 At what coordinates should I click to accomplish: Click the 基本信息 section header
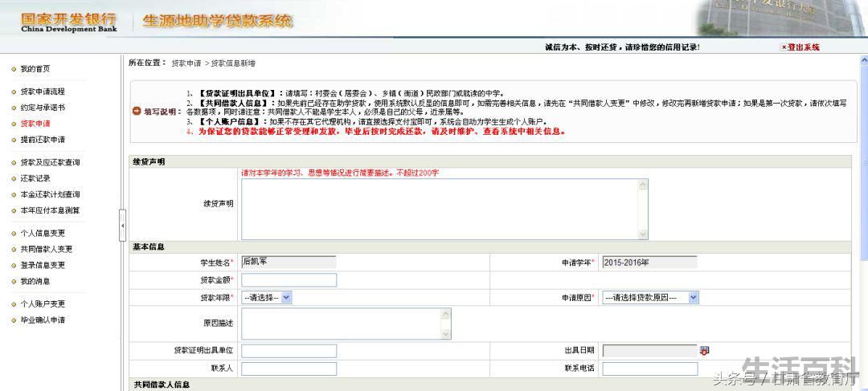(x=149, y=247)
